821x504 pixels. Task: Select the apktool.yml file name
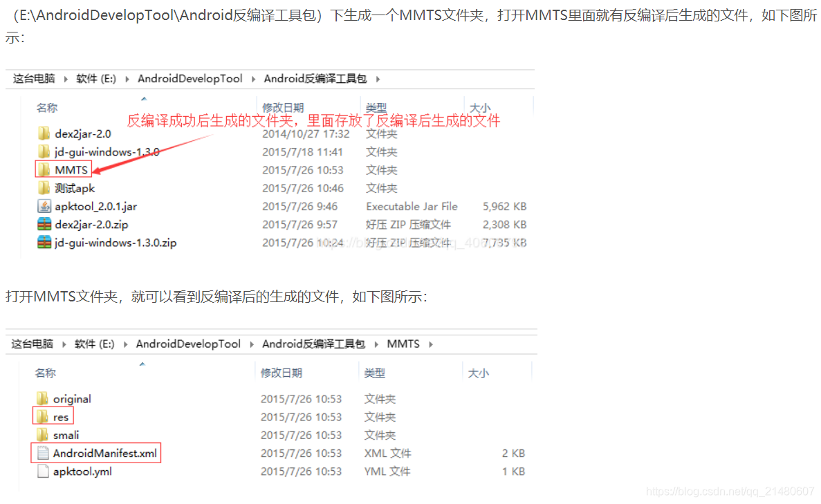(82, 472)
